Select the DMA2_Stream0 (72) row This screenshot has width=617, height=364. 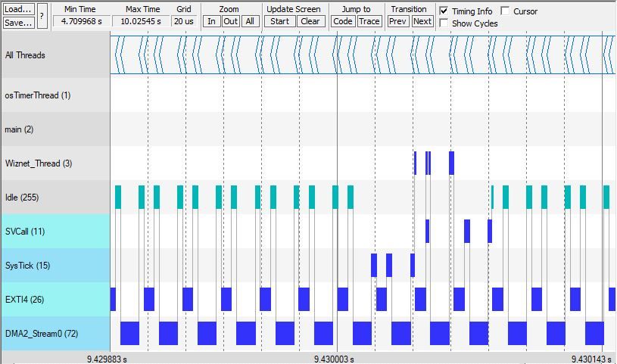click(55, 333)
